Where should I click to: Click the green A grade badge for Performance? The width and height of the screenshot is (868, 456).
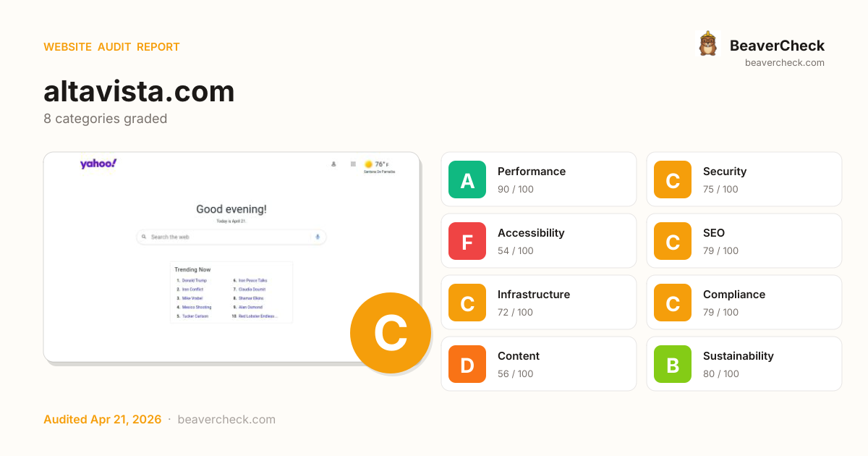(x=467, y=180)
